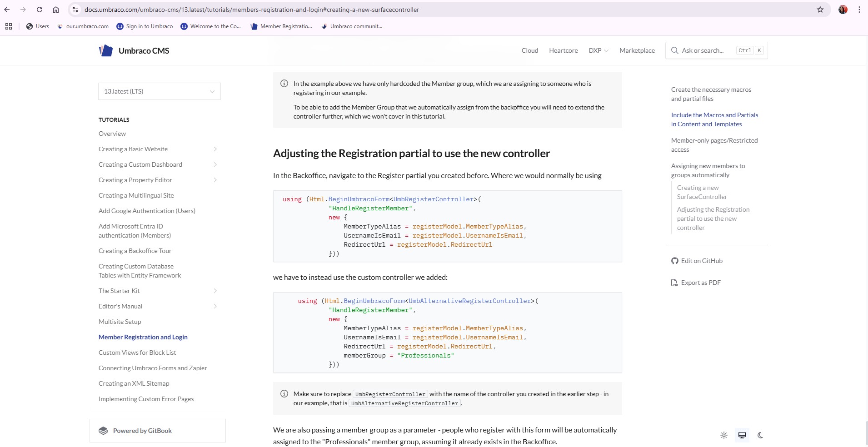Expand the DXP dropdown menu

[599, 50]
